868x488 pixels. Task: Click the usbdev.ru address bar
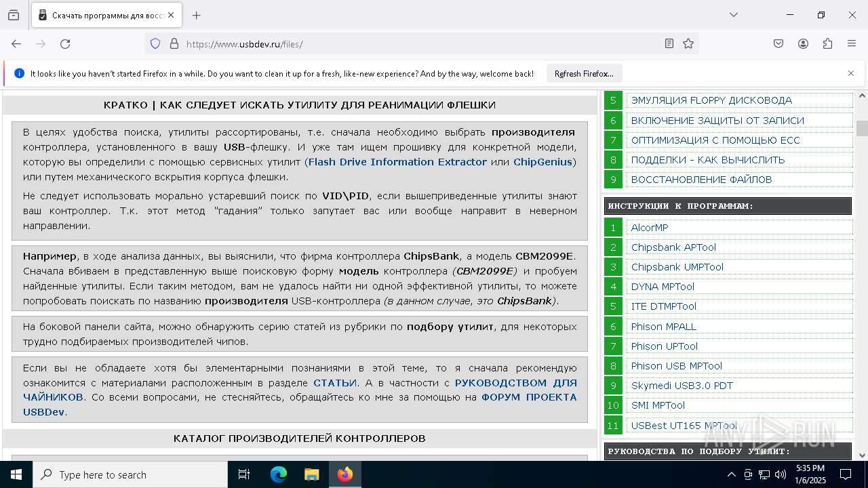(x=420, y=43)
